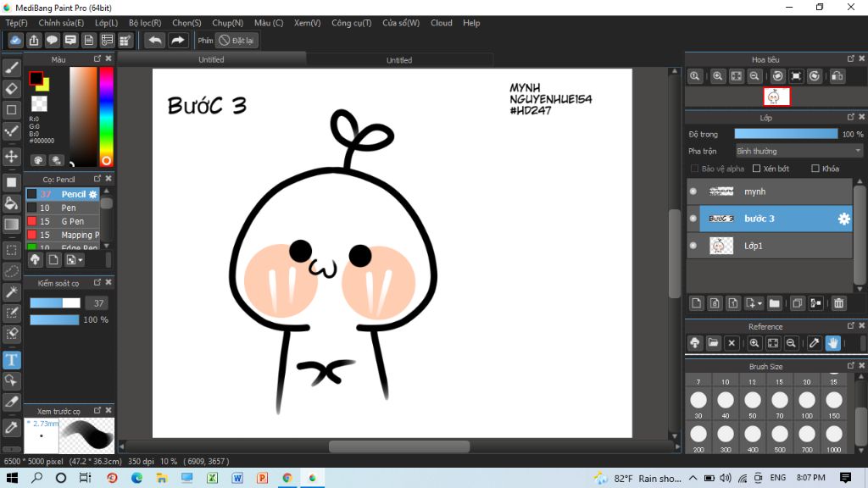Click the Undo arrow button
This screenshot has width=868, height=488.
[155, 41]
